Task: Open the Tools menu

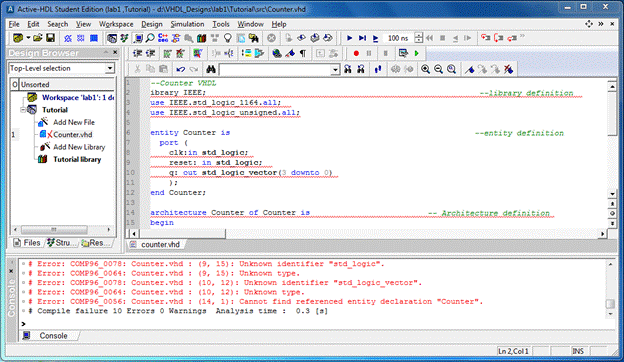Action: pos(220,24)
